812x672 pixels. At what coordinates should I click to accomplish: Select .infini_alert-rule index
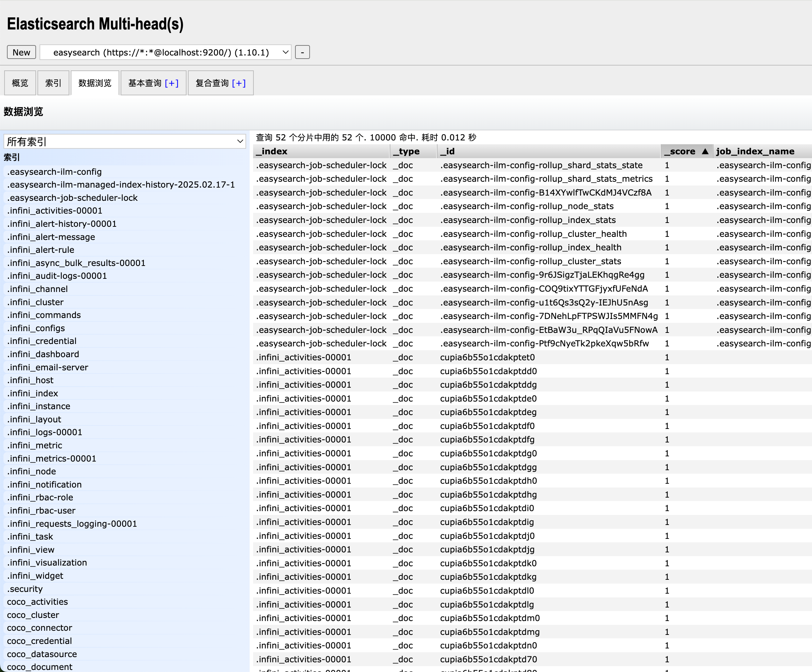(x=124, y=250)
